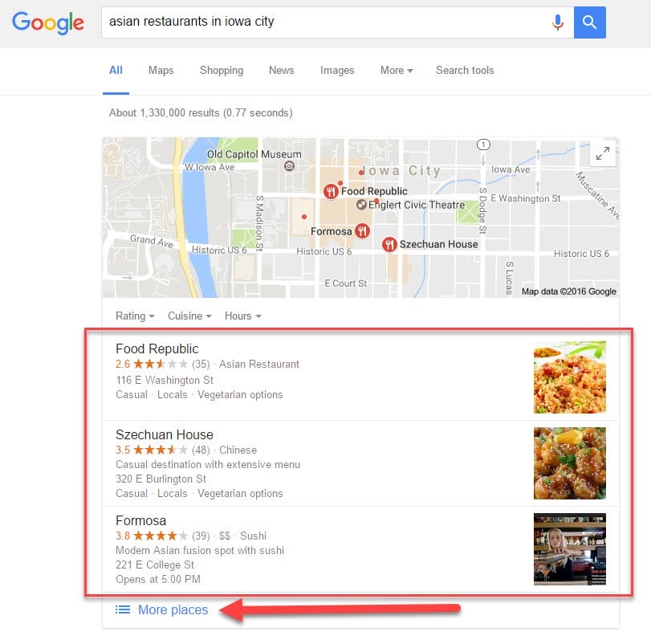Switch to the Maps tab
Screen dimensions: 651x644
tap(161, 70)
